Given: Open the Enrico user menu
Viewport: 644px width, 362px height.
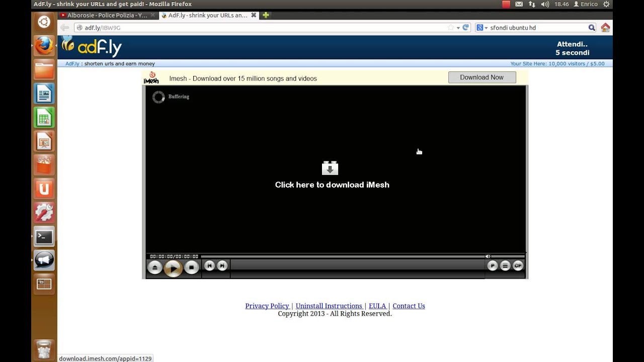Looking at the screenshot, I should click(x=586, y=4).
